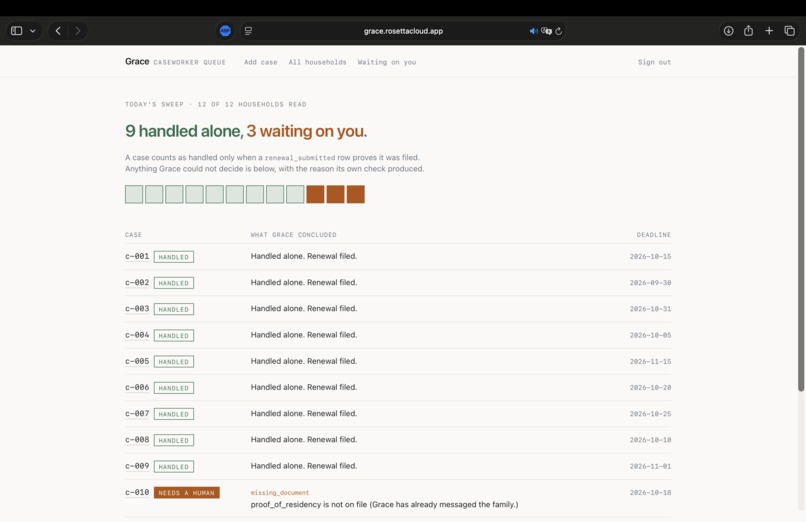Click the HANDLED badge for c-005
Screen dimensions: 806x522
click(174, 362)
